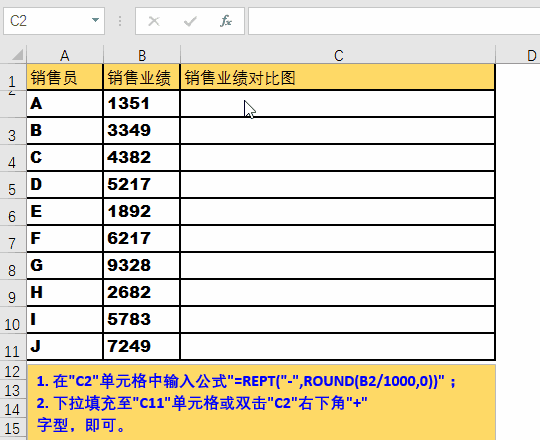Viewport: 540px width, 440px height.
Task: Select column C header
Action: tap(338, 55)
